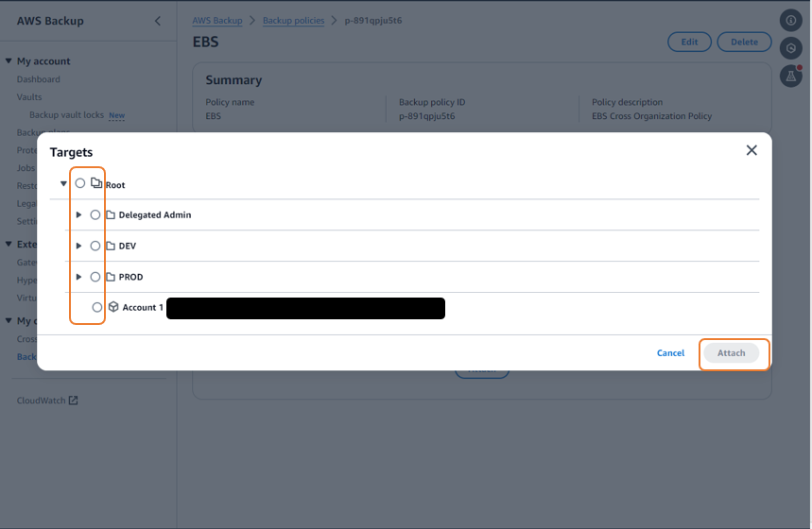Open Backup vault locks in sidebar
Image resolution: width=812 pixels, height=529 pixels.
(66, 115)
